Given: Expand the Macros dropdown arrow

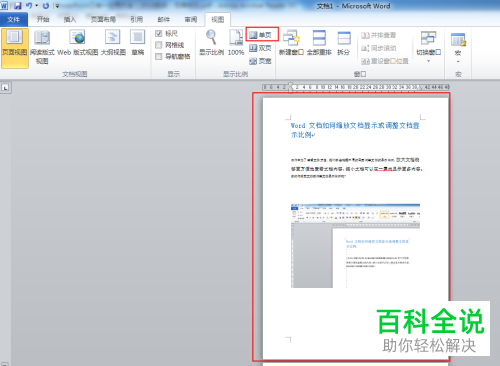Looking at the screenshot, I should 458,62.
